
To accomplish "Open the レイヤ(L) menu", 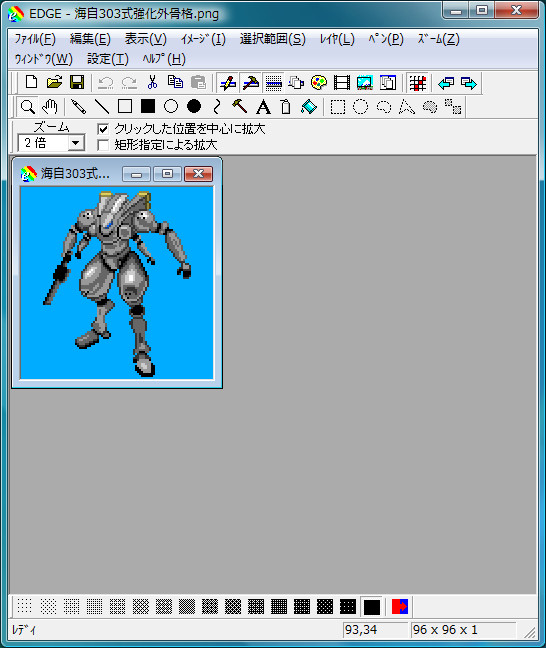I will click(x=337, y=39).
